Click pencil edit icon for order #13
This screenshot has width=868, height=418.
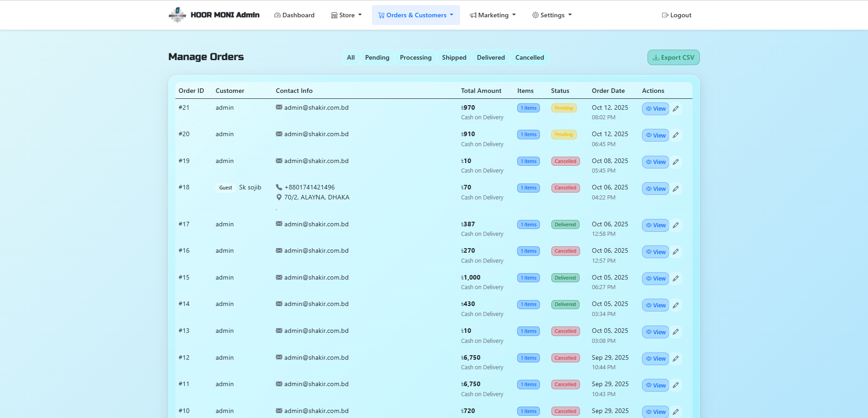click(676, 332)
